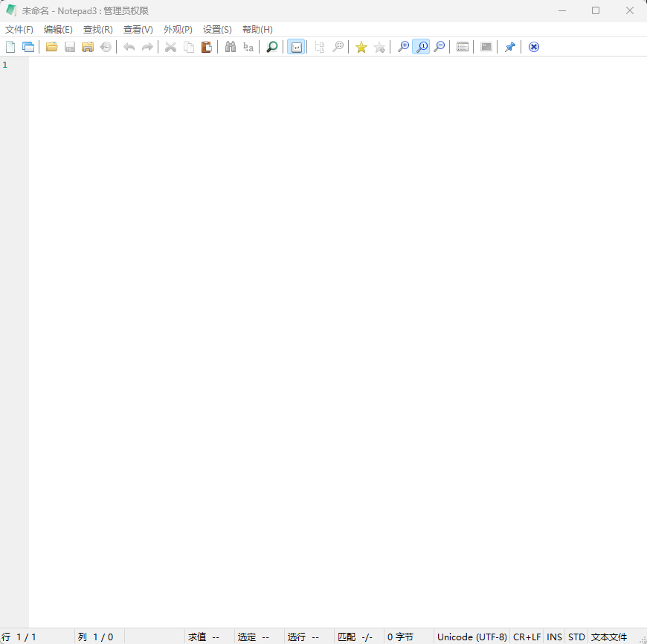This screenshot has height=644, width=647.
Task: Reset zoom with the magnifier toolbar icon
Action: tap(422, 46)
